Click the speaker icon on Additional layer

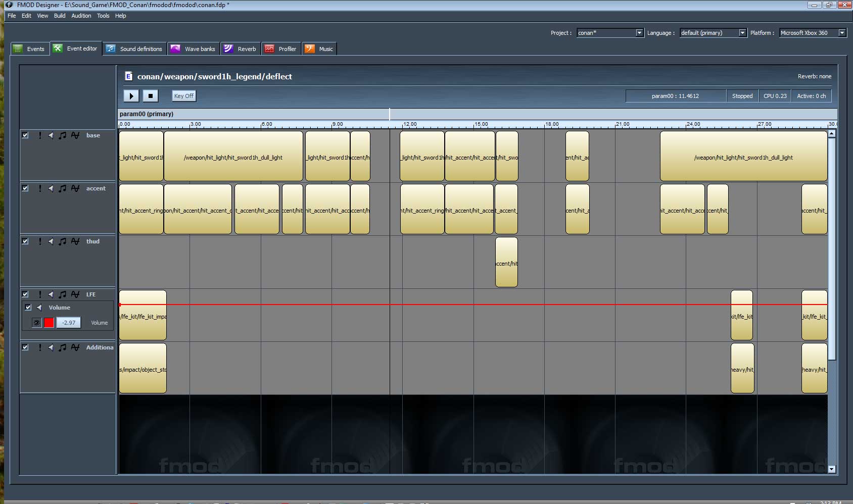pyautogui.click(x=51, y=347)
